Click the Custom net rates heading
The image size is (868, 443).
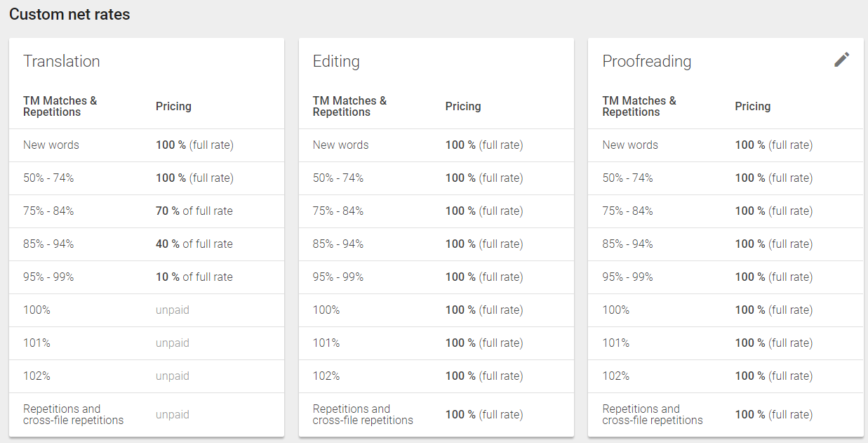[69, 14]
